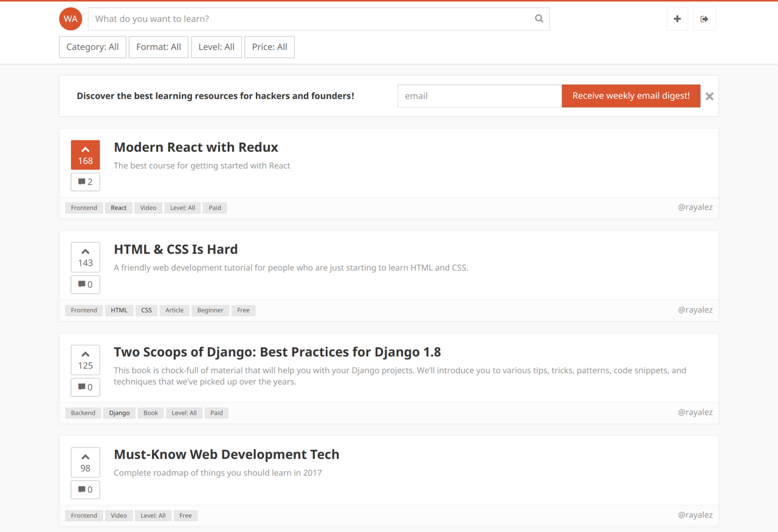
Task: Select the React tag
Action: pyautogui.click(x=119, y=208)
